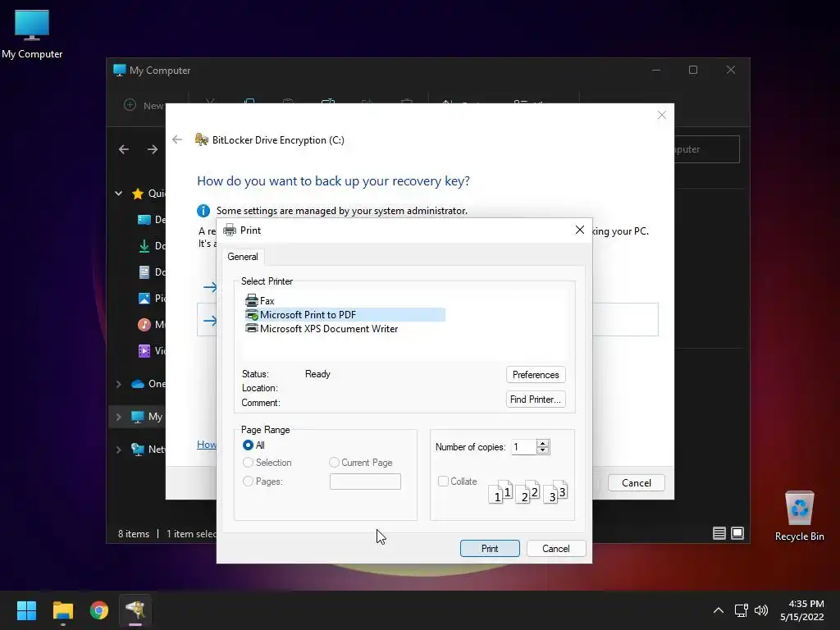
Task: Open the Windows Start menu
Action: [x=26, y=610]
